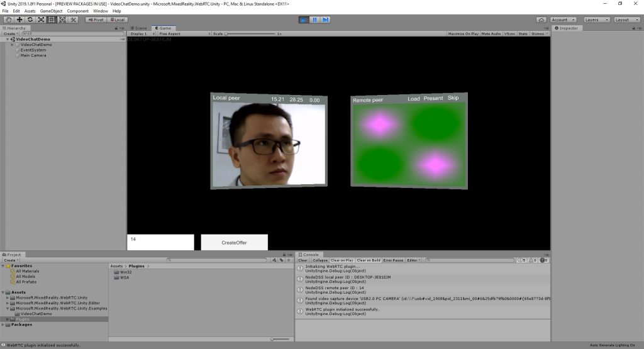Open Unity cloud services

point(541,19)
